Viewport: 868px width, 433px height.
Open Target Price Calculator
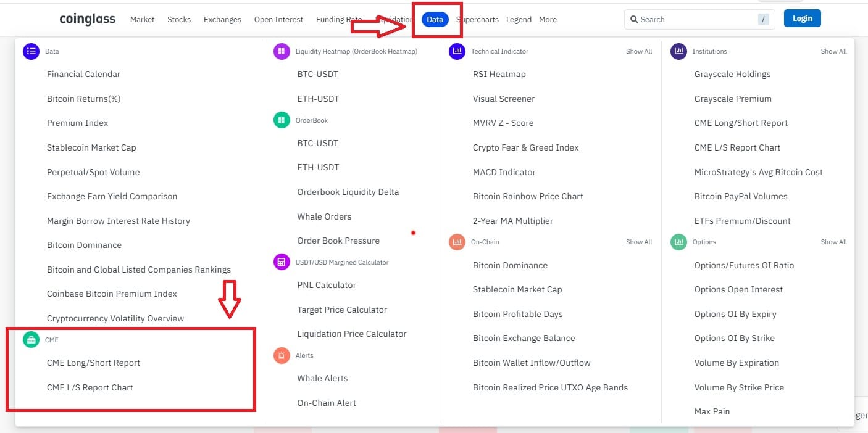(342, 310)
